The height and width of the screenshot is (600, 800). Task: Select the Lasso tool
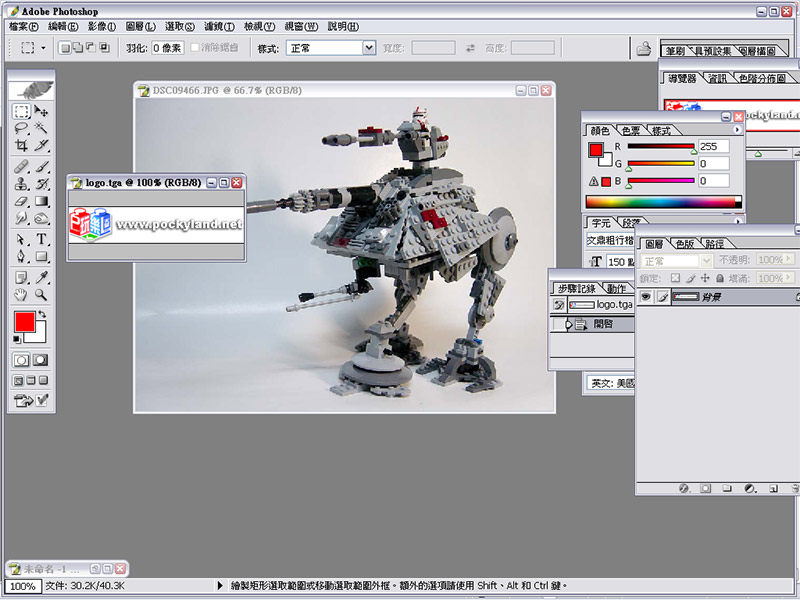(21, 129)
